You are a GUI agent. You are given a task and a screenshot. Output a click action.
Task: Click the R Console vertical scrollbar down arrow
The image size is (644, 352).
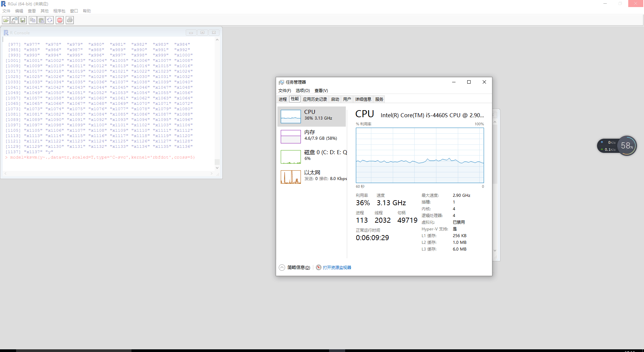coord(217,168)
